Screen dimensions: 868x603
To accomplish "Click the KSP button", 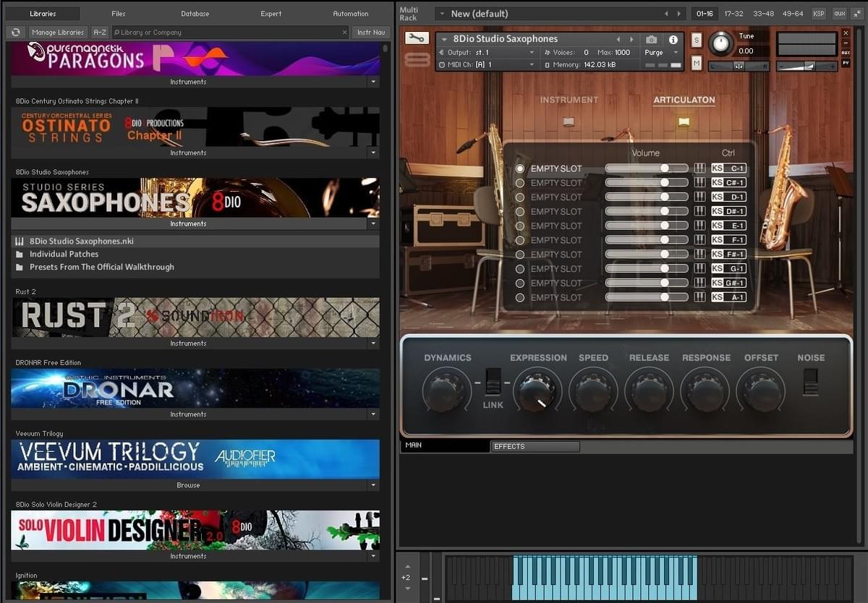I will 819,14.
